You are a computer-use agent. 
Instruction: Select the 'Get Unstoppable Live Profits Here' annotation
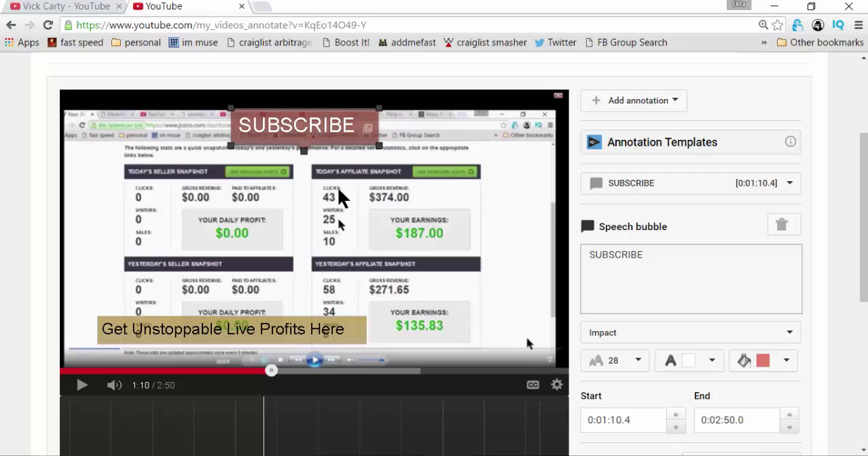coord(232,330)
